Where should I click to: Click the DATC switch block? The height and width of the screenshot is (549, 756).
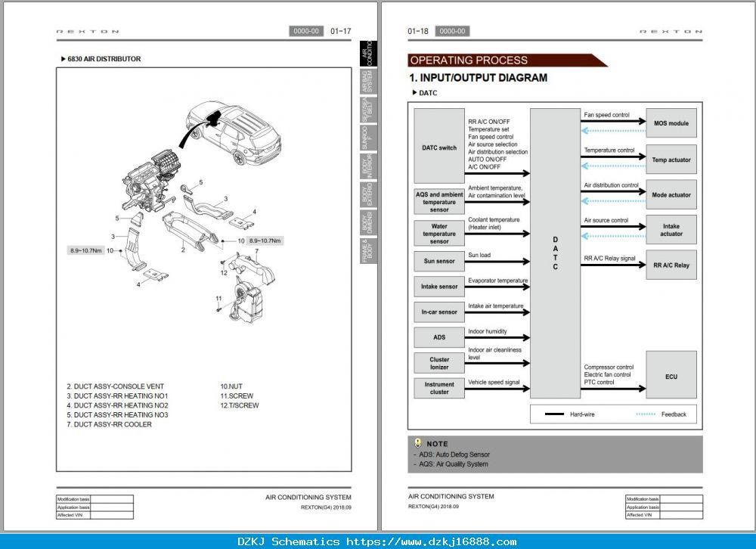click(x=439, y=146)
